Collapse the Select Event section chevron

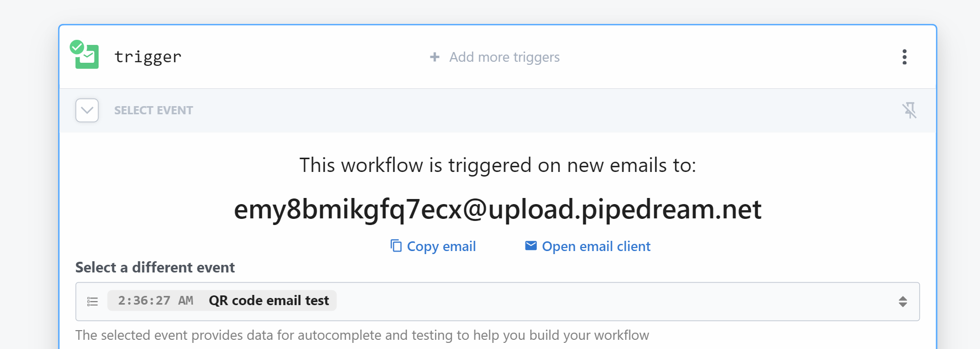[x=87, y=110]
